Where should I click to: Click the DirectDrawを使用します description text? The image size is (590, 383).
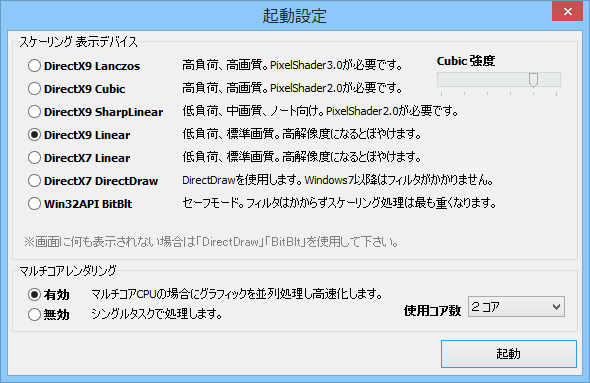[338, 180]
